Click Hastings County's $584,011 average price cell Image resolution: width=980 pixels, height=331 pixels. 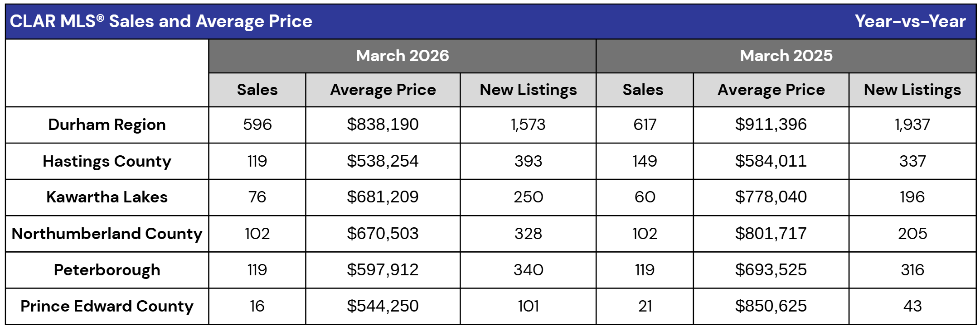tap(771, 161)
